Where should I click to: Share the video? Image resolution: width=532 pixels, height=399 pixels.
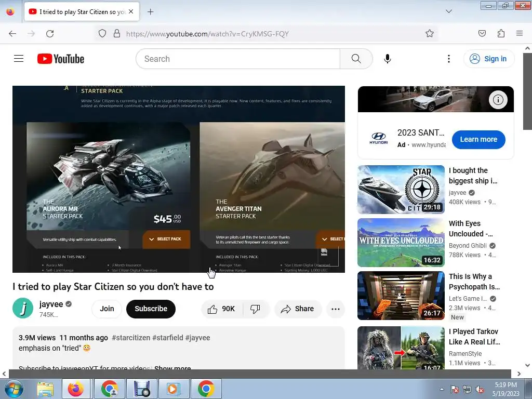tap(298, 309)
